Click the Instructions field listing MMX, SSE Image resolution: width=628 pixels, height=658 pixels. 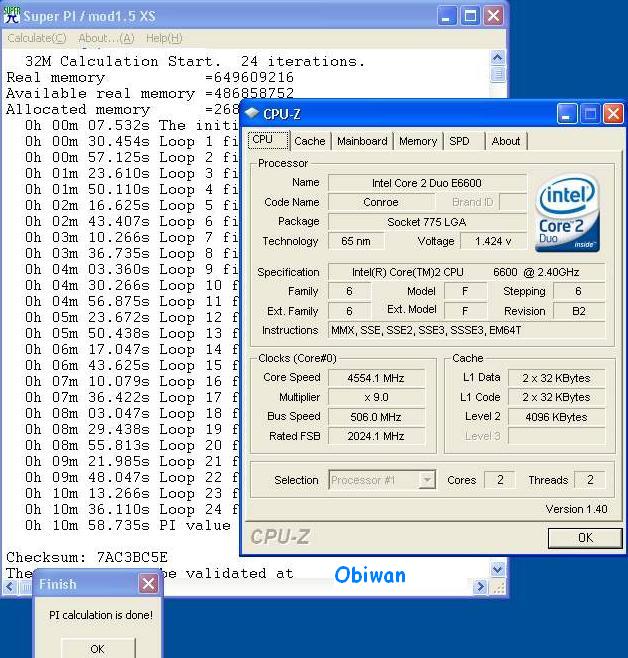466,330
